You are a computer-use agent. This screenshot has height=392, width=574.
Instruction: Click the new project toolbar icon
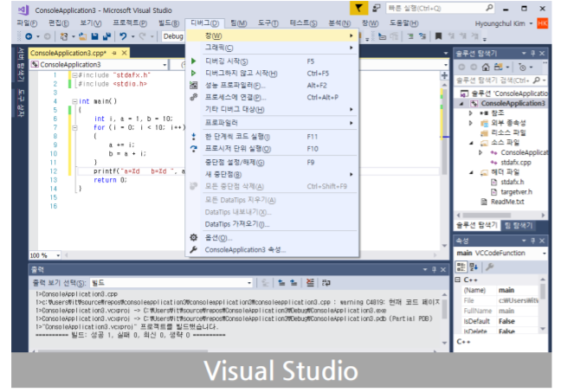point(64,36)
